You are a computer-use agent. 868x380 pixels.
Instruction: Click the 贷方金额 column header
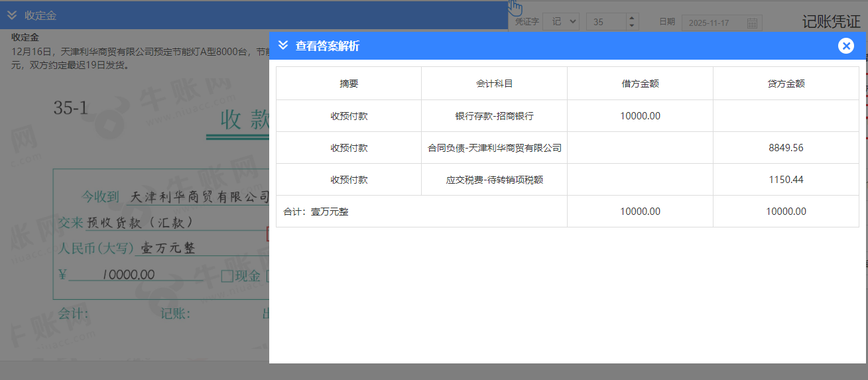(x=786, y=84)
